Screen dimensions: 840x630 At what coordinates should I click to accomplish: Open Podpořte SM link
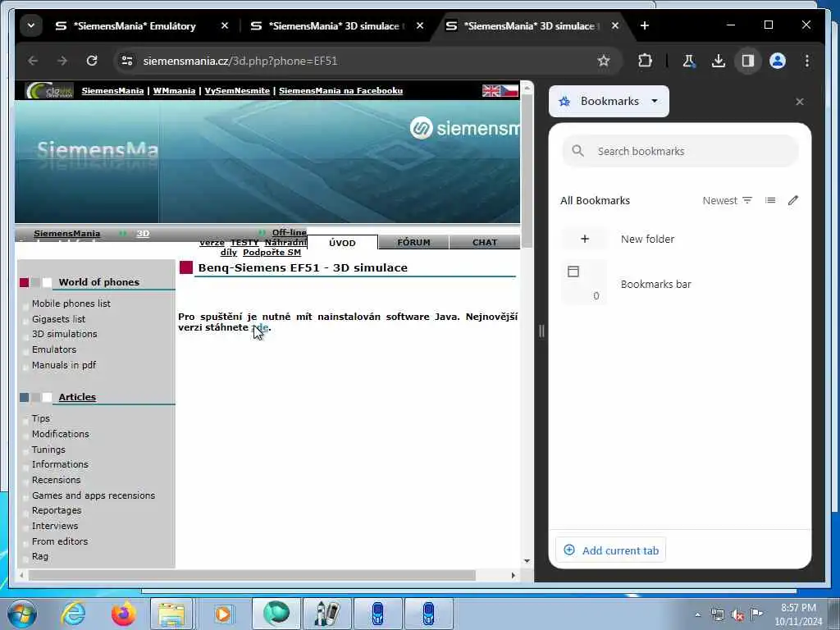272,253
